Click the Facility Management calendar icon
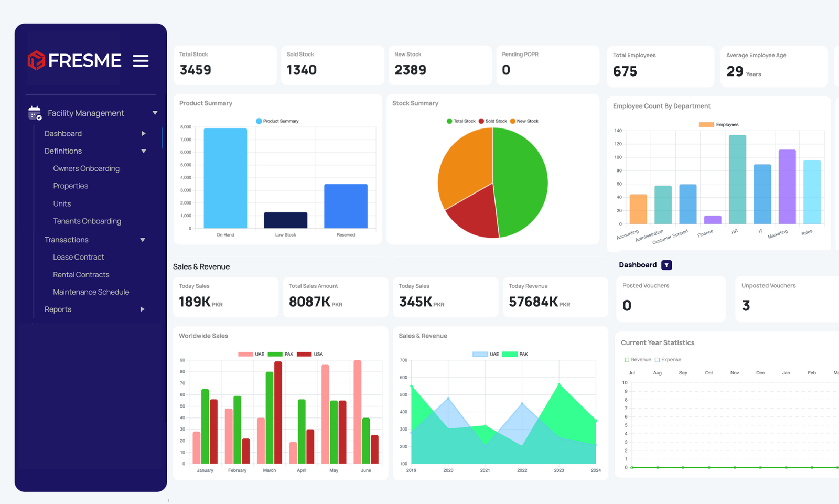The width and height of the screenshot is (839, 504). point(35,113)
